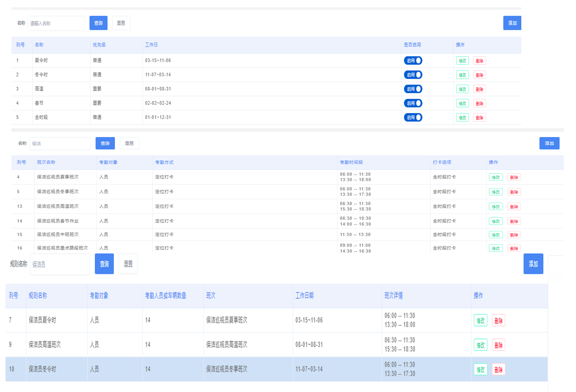This screenshot has height=392, width=576.
Task: Click 添加 for the 班次名称 table
Action: [549, 143]
